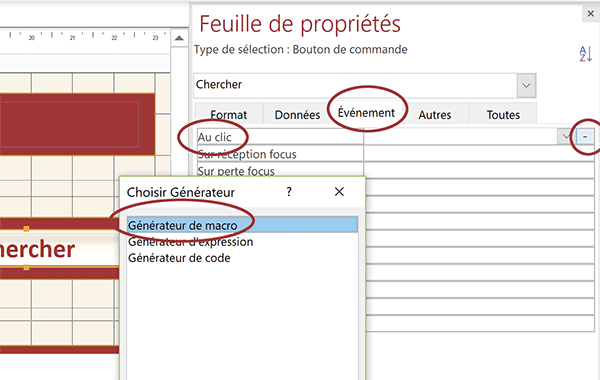Click the builder ellipsis button for Au clic
This screenshot has height=380, width=600.
click(x=585, y=136)
